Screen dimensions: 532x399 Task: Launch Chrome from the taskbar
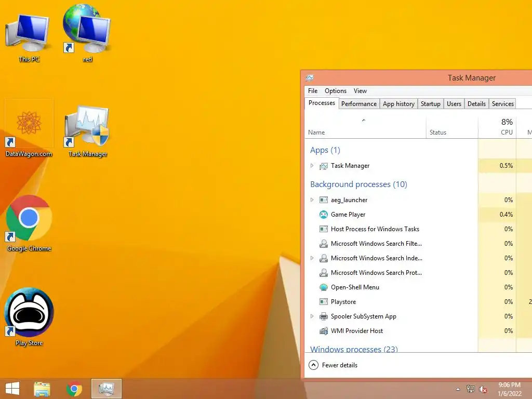74,389
